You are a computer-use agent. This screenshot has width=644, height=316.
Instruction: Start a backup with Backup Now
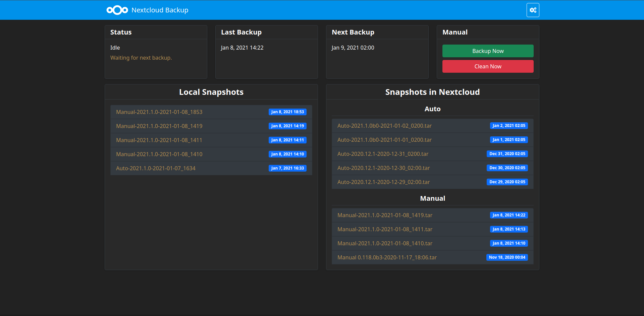coord(488,51)
